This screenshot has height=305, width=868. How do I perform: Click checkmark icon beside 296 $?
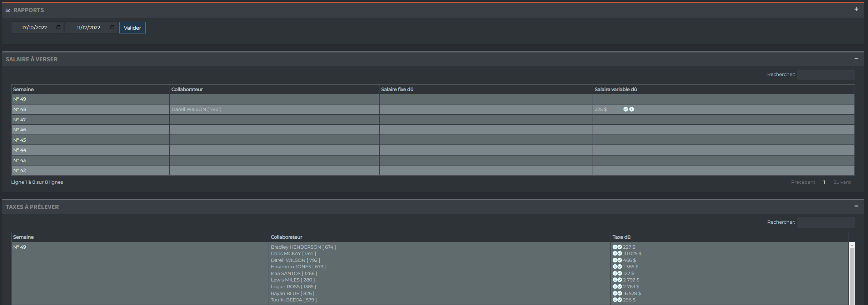(620, 300)
